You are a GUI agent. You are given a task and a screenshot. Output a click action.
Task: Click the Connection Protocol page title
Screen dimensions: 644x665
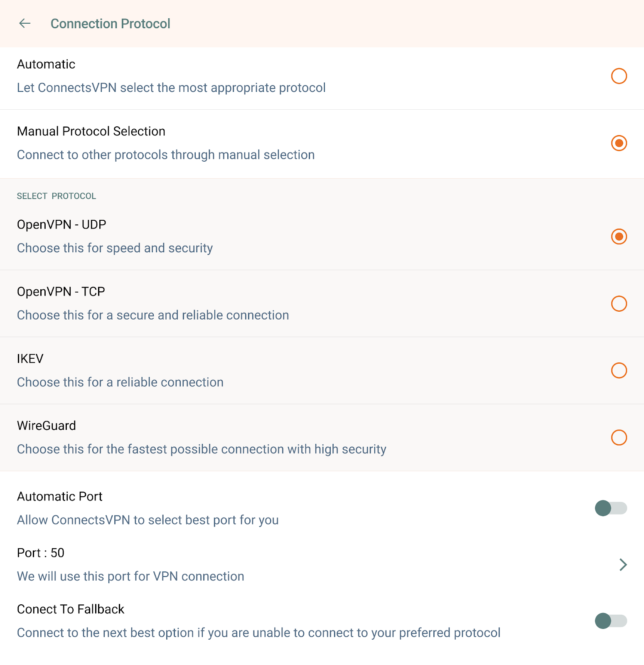click(x=110, y=24)
